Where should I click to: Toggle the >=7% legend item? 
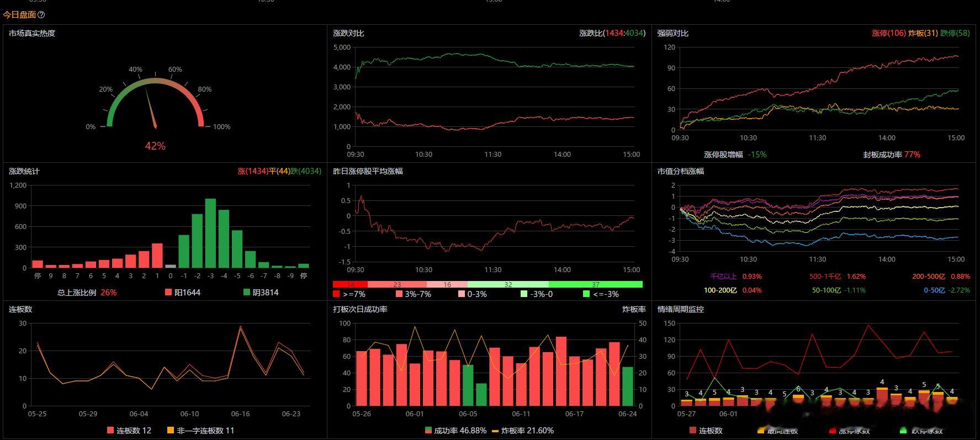(349, 294)
